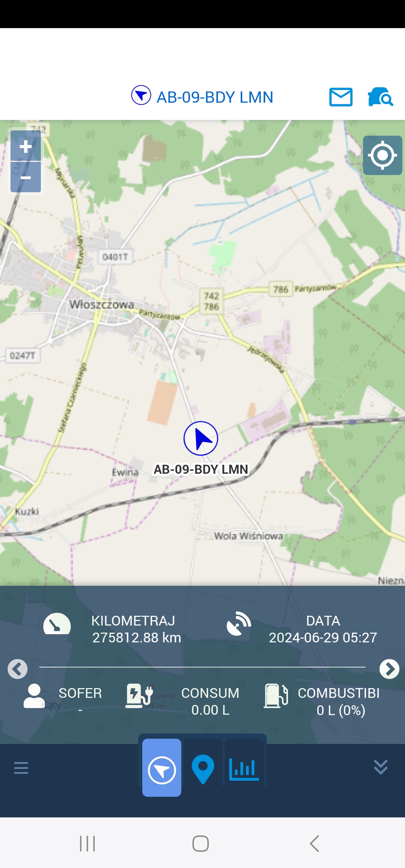405x868 pixels.
Task: Select the SOFER driver icon
Action: click(34, 696)
